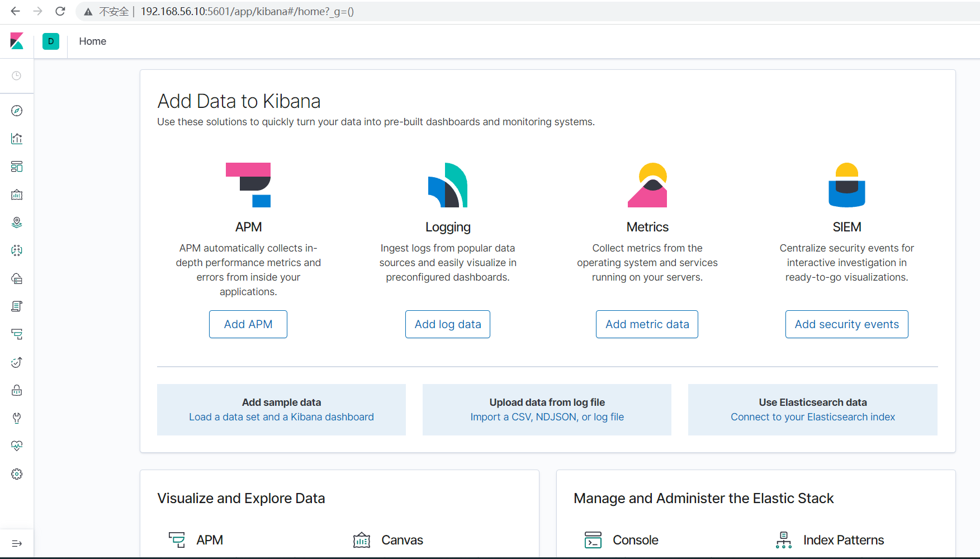Screen dimensions: 980x559
Task: Open Visualize chart icon in sidebar
Action: click(17, 139)
